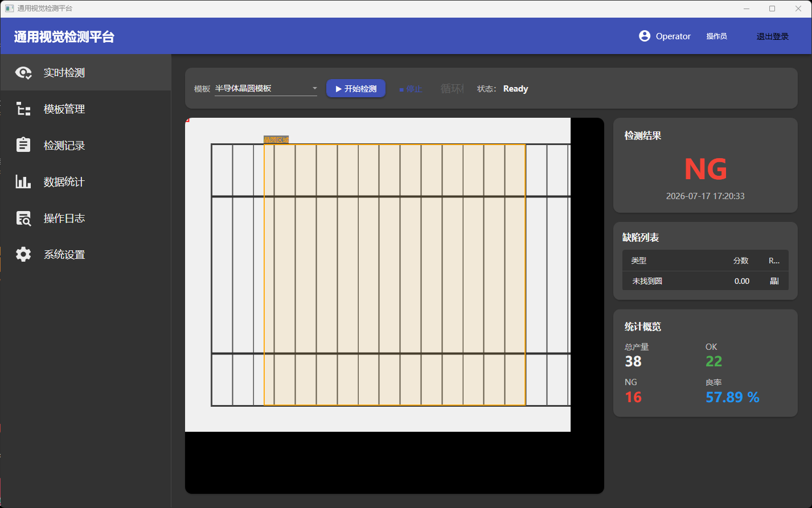Click the Operator username text
The height and width of the screenshot is (508, 812).
pyautogui.click(x=673, y=36)
